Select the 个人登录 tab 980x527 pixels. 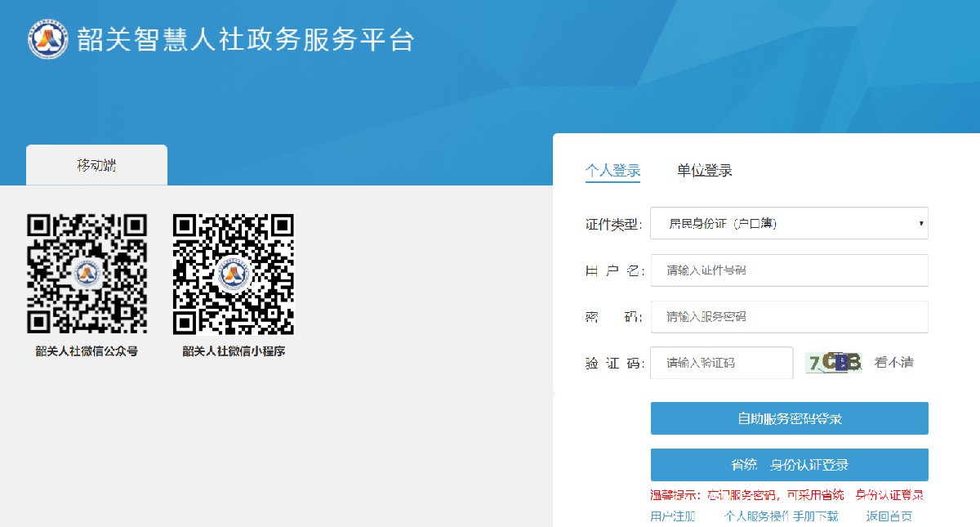pos(612,171)
